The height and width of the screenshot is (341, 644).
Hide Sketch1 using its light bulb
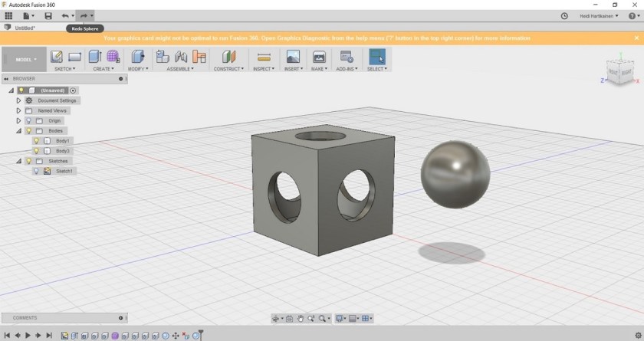36,171
